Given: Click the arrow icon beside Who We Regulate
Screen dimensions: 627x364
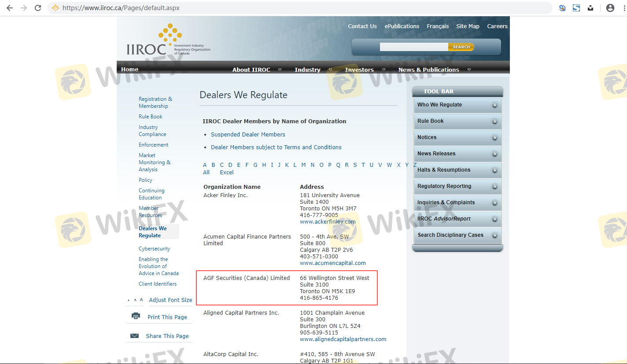Looking at the screenshot, I should (495, 105).
